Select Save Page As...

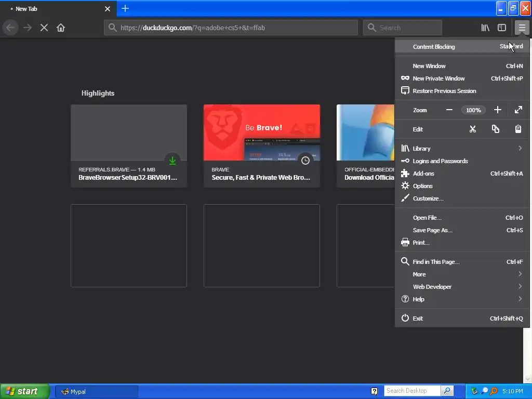(x=462, y=230)
